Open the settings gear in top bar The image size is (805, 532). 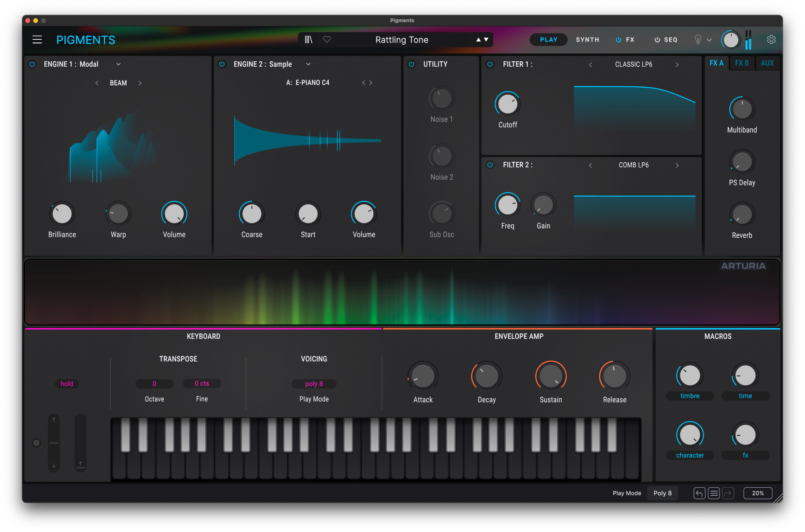coord(771,40)
